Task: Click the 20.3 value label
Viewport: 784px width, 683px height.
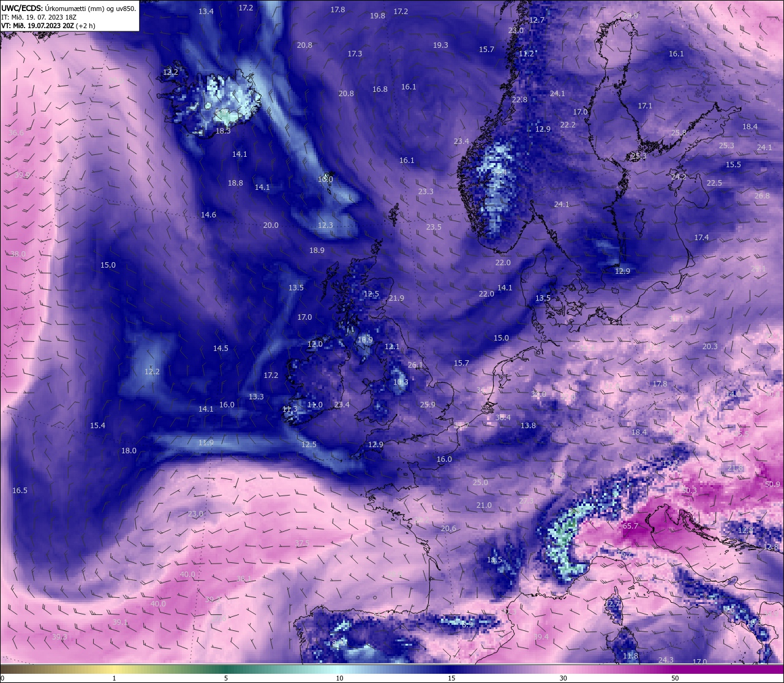Action: (710, 347)
